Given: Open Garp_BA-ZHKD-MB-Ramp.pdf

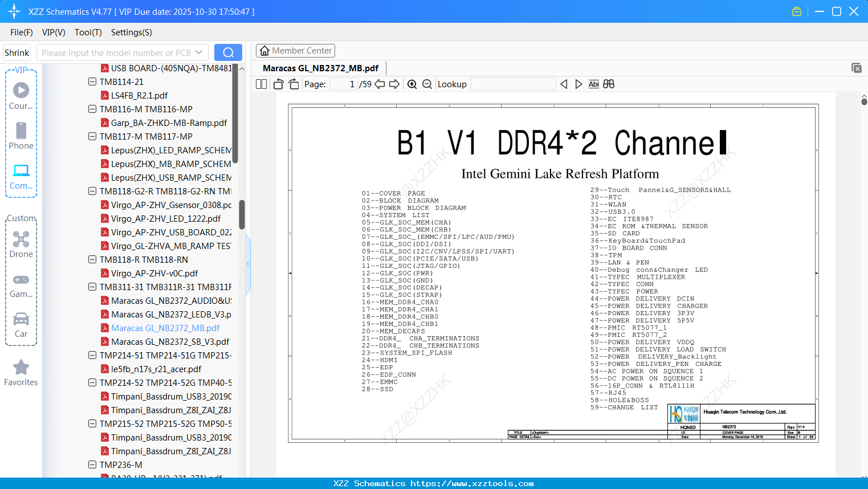Looking at the screenshot, I should pos(169,123).
